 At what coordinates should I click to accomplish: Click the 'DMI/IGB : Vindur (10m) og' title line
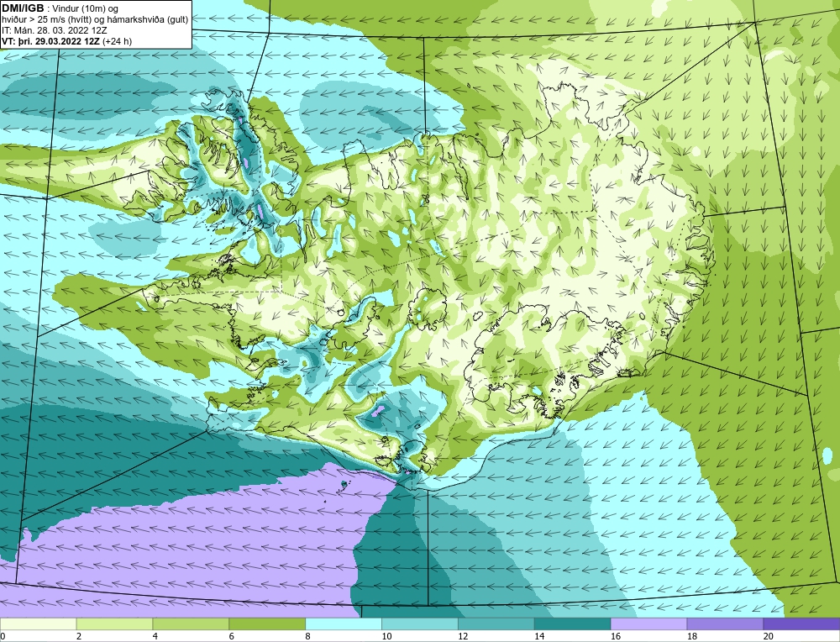pyautogui.click(x=60, y=8)
